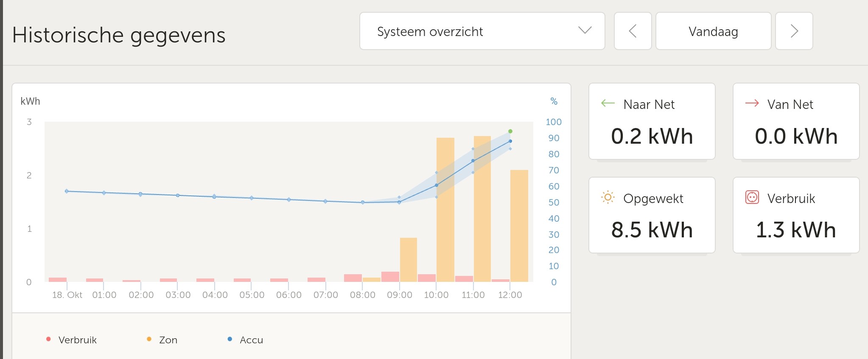Open the Systeem overzicht dropdown
The image size is (868, 359).
pyautogui.click(x=482, y=31)
